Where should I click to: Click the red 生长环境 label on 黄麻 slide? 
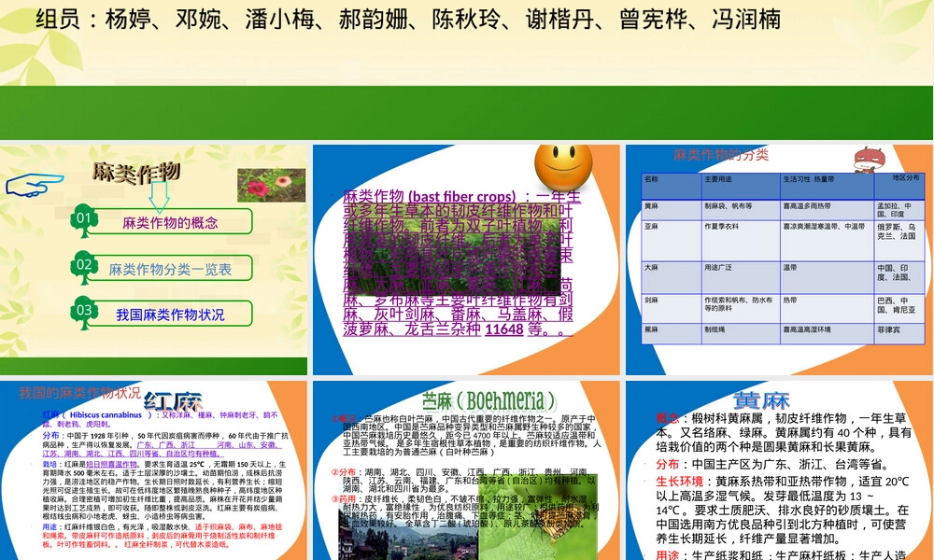click(680, 481)
